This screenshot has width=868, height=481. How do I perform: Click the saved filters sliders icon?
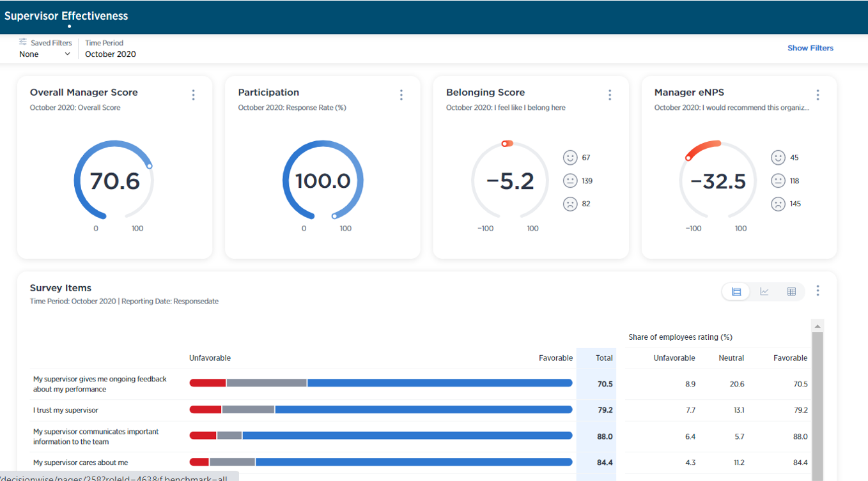click(x=23, y=42)
